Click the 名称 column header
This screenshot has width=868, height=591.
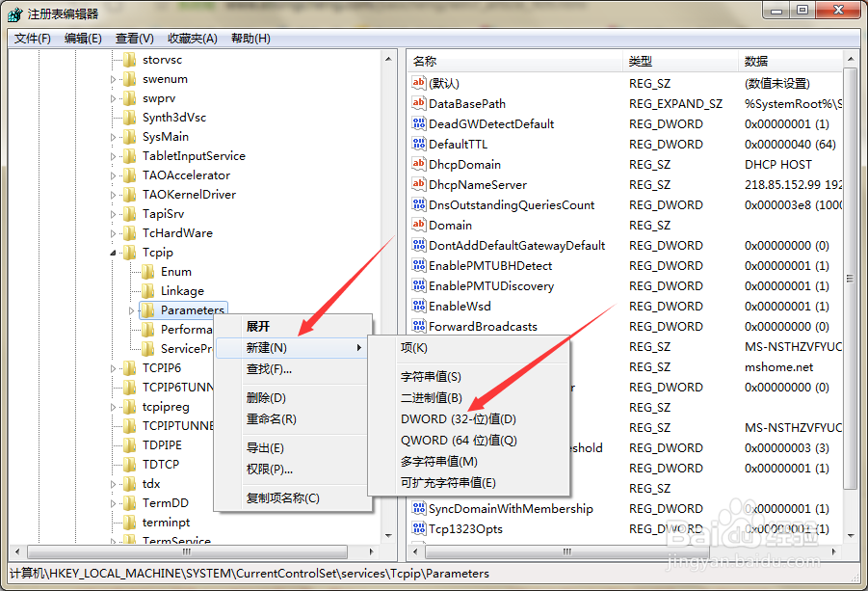tap(515, 61)
